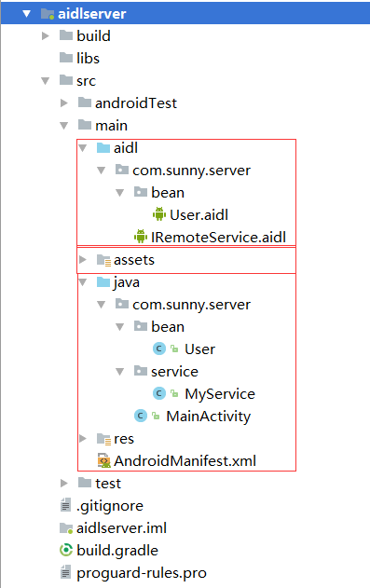370x588 pixels.
Task: Open the MainActivity class
Action: (209, 417)
